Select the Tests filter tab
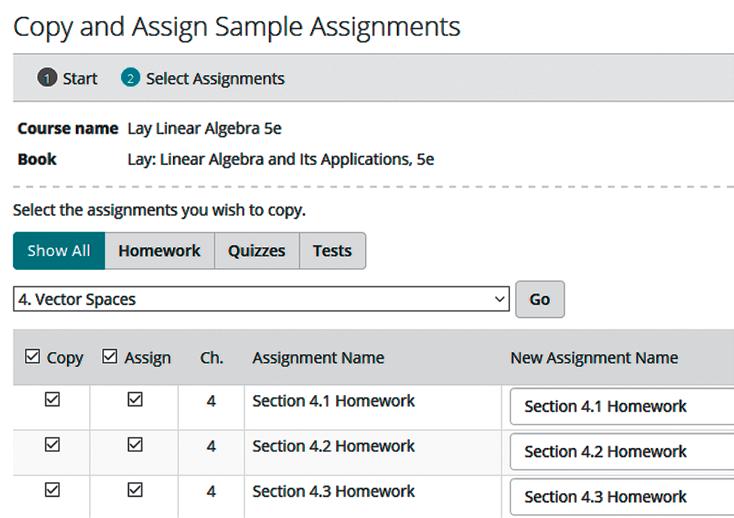 (x=332, y=251)
